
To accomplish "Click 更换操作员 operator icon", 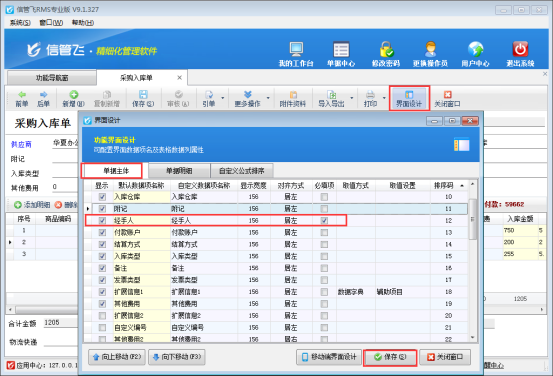I will [431, 49].
